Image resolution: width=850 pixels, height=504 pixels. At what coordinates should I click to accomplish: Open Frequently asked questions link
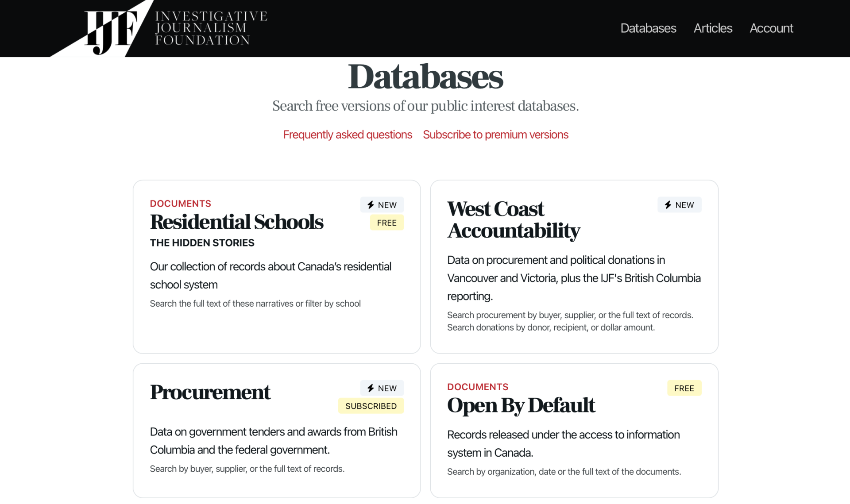[x=348, y=135]
